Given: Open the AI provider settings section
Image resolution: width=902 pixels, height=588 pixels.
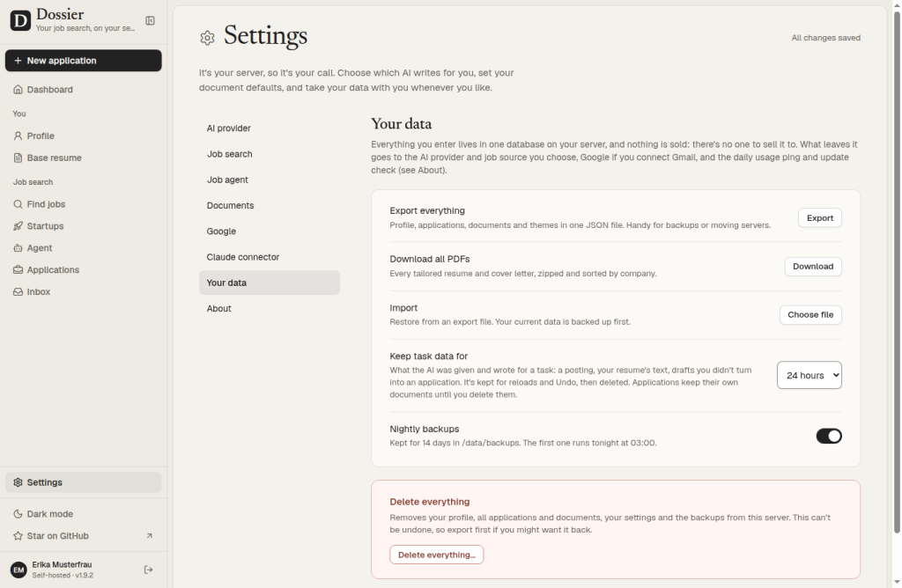Looking at the screenshot, I should pos(270,129).
